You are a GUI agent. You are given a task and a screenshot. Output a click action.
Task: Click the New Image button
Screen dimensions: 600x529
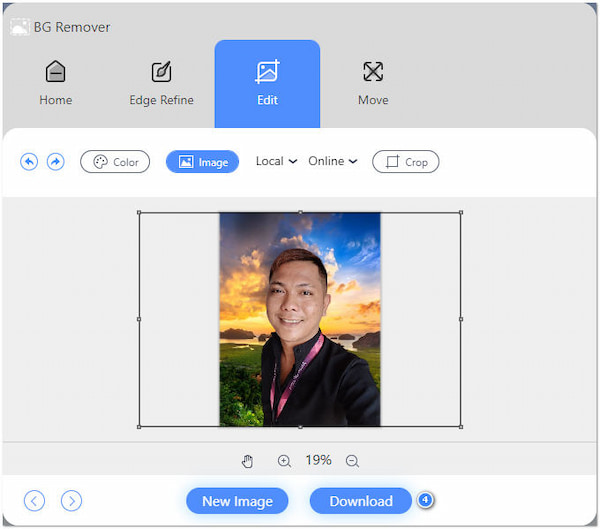(x=237, y=501)
